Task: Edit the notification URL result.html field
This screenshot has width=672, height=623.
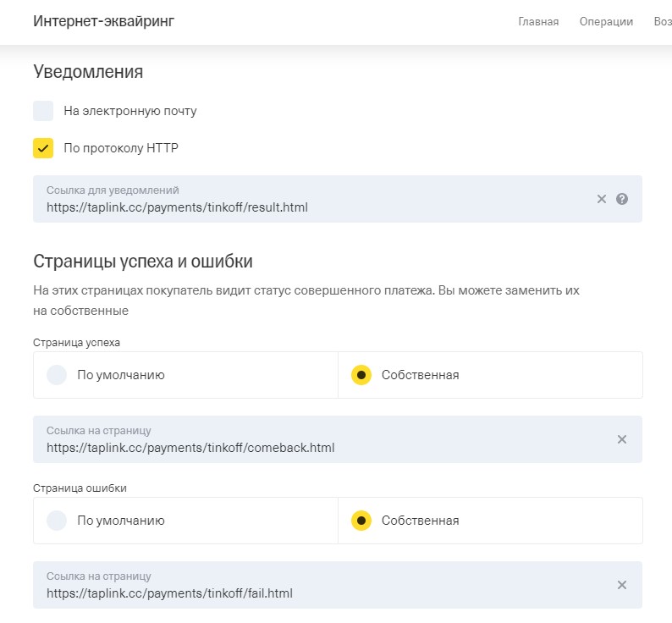Action: point(313,206)
